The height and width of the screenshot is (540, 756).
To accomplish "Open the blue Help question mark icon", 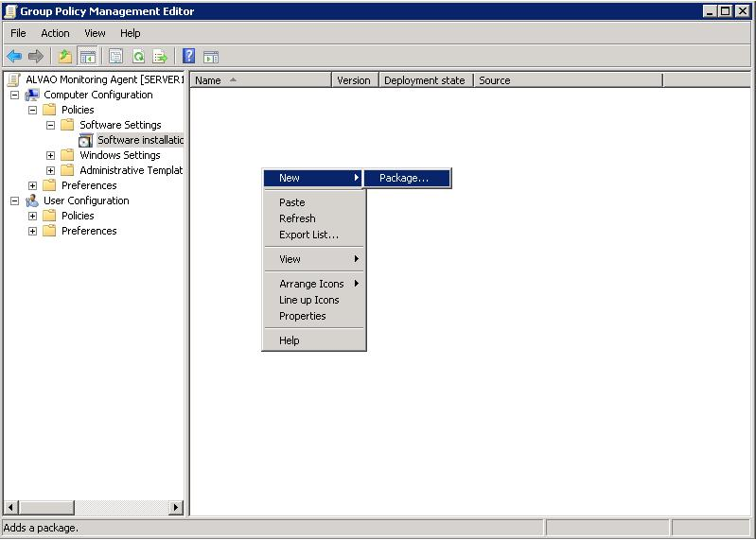I will click(188, 57).
